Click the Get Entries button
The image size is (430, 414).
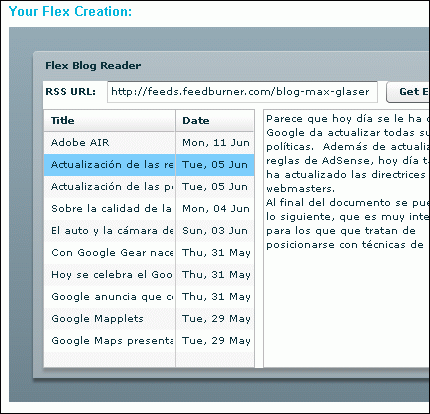point(408,92)
